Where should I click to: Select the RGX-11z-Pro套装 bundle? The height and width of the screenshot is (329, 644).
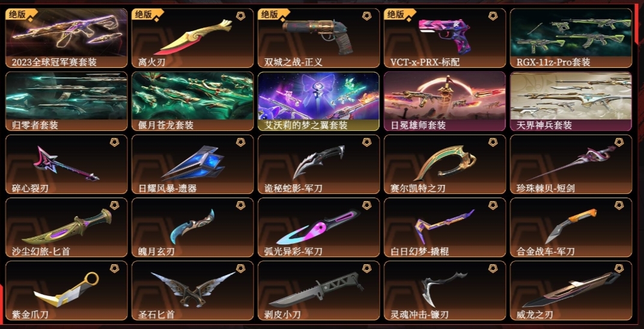tap(571, 38)
